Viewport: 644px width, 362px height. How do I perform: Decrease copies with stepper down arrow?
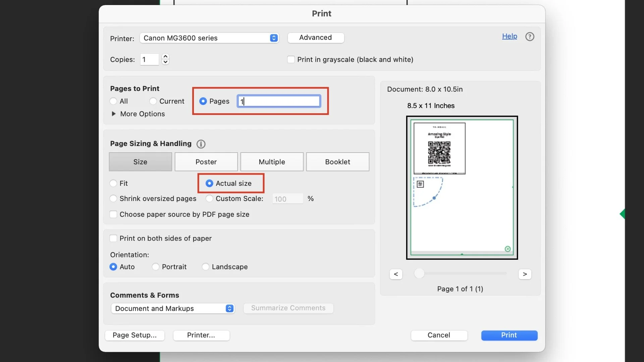tap(165, 62)
